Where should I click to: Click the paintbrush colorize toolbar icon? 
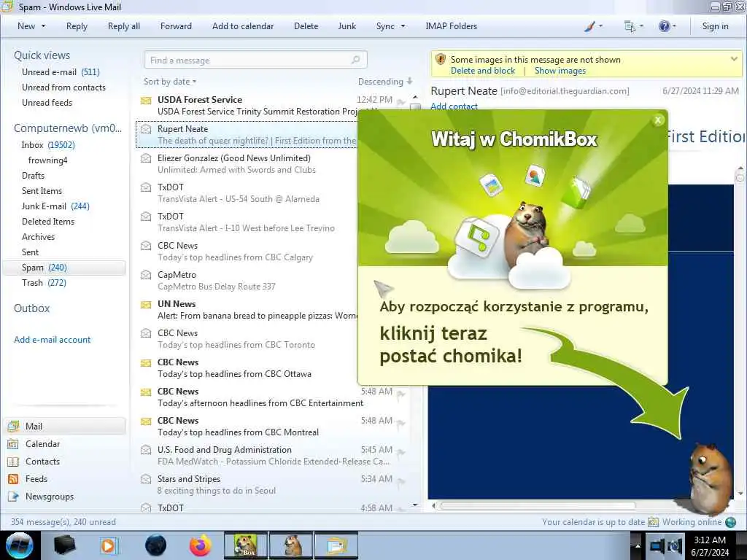pyautogui.click(x=589, y=26)
